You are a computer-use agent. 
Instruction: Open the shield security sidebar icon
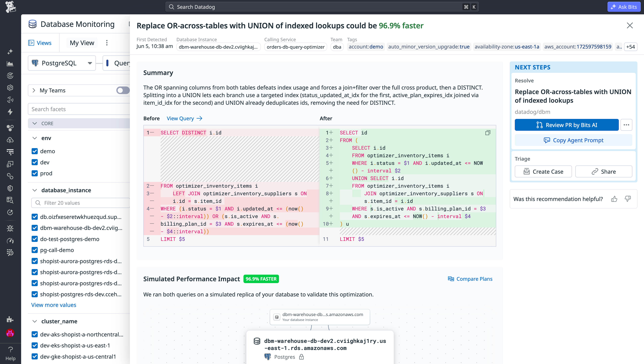(x=10, y=188)
